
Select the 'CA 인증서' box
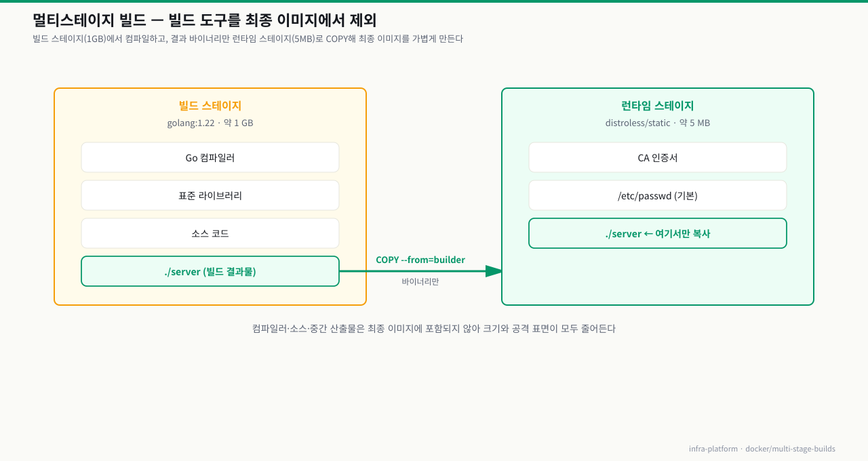pyautogui.click(x=658, y=157)
